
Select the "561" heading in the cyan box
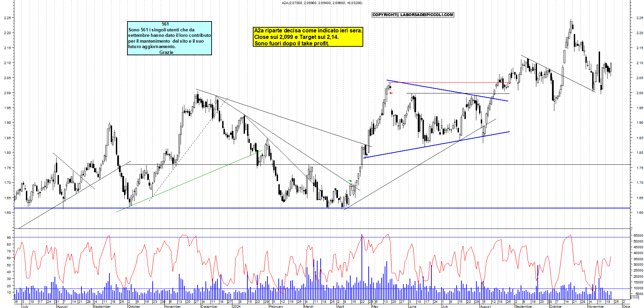click(x=165, y=24)
